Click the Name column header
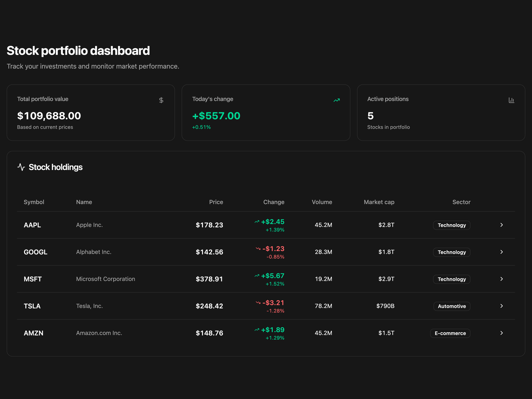Image resolution: width=532 pixels, height=399 pixels. tap(84, 202)
